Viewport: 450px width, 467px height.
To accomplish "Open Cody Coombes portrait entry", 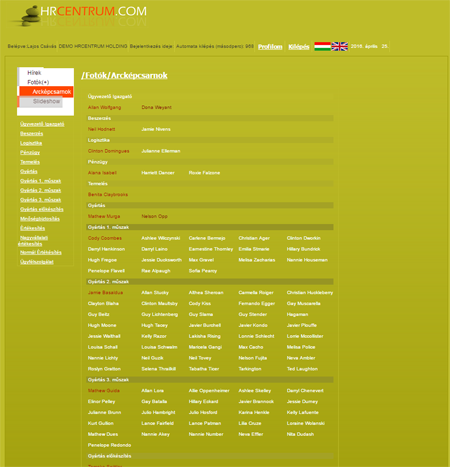I will pyautogui.click(x=105, y=238).
